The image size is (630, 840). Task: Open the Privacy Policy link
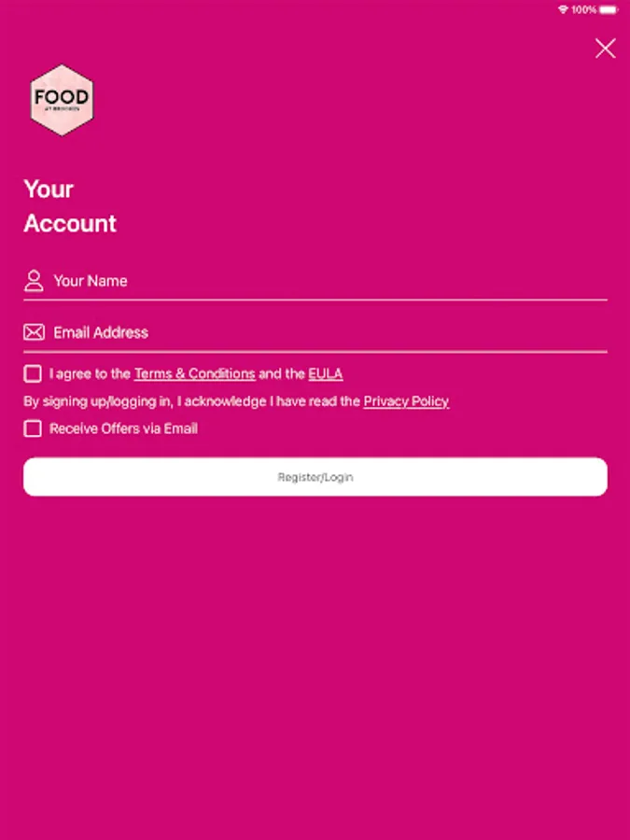click(x=406, y=401)
